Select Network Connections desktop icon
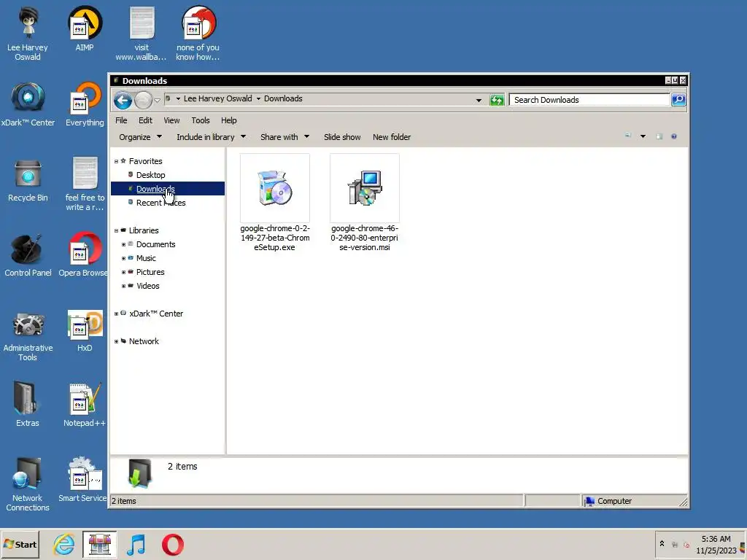This screenshot has width=747, height=560. coord(28,484)
